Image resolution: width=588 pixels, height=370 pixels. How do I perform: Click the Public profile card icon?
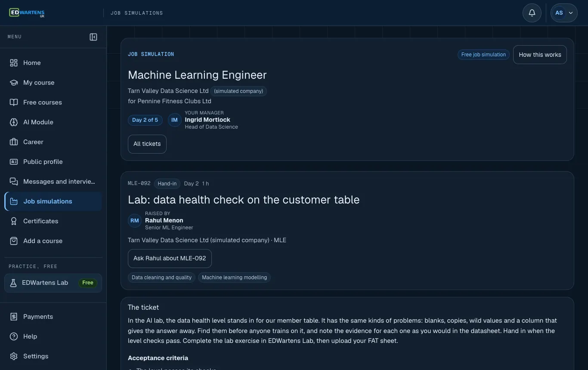[14, 162]
